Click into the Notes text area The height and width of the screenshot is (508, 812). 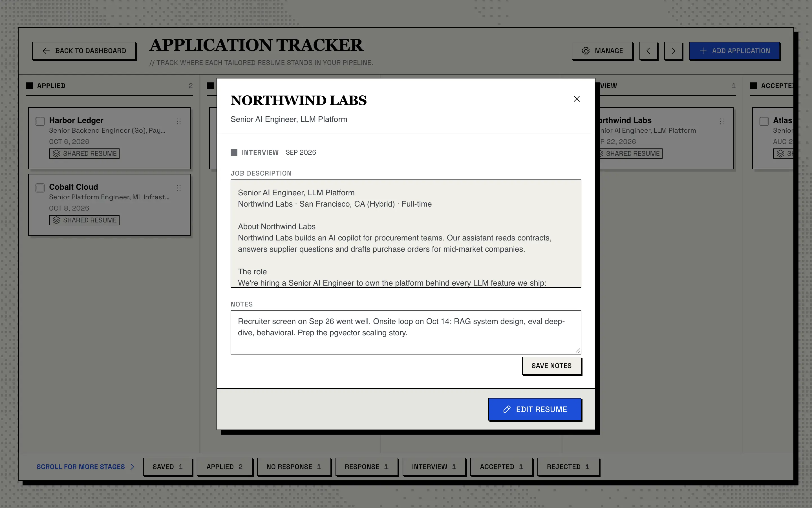point(406,332)
